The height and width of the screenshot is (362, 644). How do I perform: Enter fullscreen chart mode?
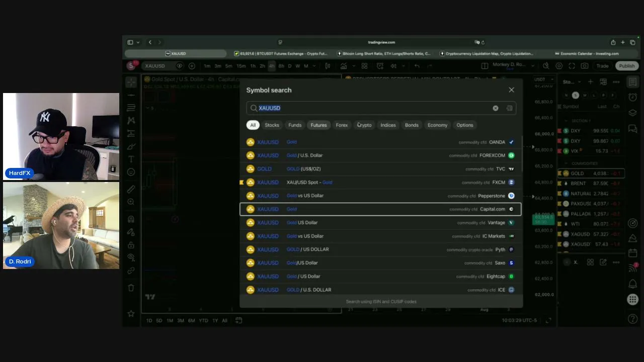pos(572,66)
